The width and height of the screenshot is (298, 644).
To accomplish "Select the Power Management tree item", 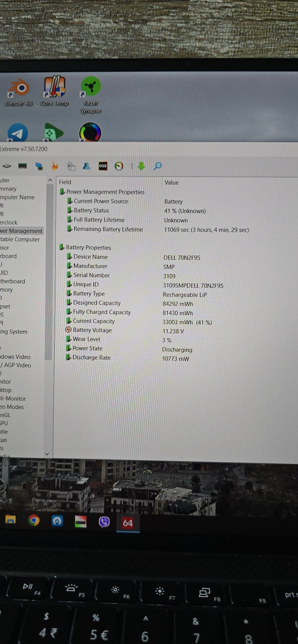I will coord(22,231).
